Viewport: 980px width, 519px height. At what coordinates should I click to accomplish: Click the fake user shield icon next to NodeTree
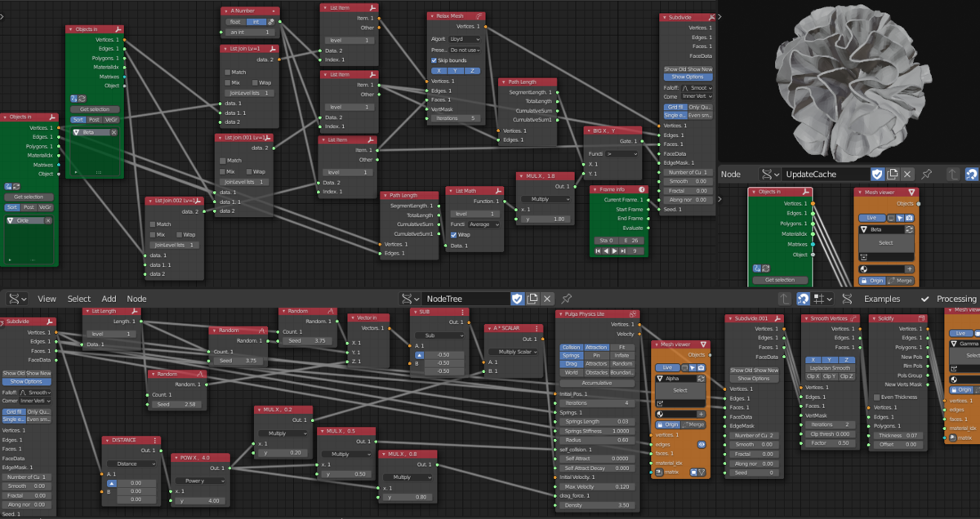pos(517,299)
